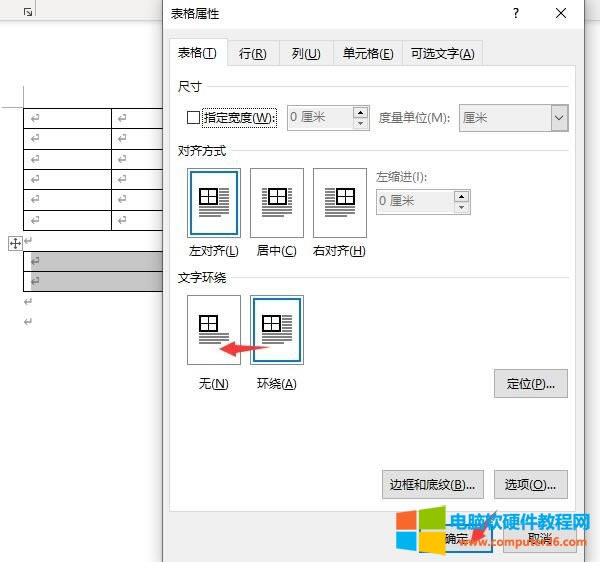Select the left alignment icon
The width and height of the screenshot is (600, 562).
pyautogui.click(x=214, y=202)
